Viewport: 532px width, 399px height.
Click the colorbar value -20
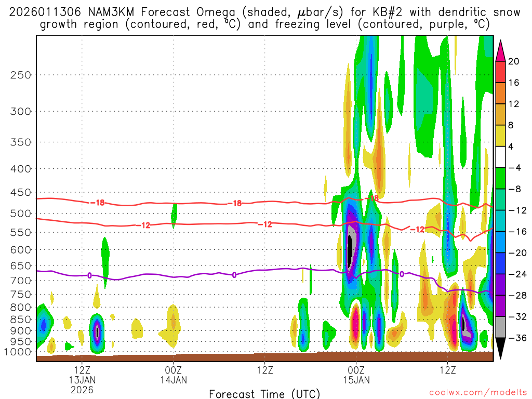tap(517, 253)
